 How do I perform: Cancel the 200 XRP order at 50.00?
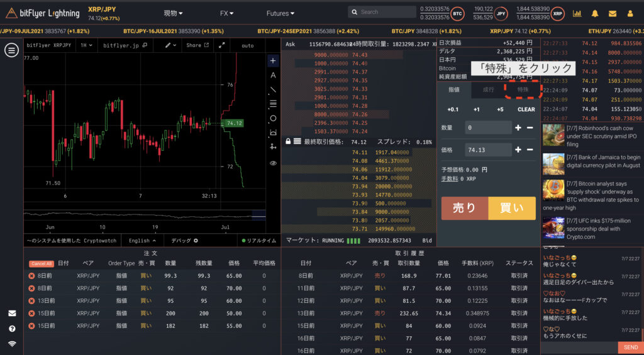[31, 313]
